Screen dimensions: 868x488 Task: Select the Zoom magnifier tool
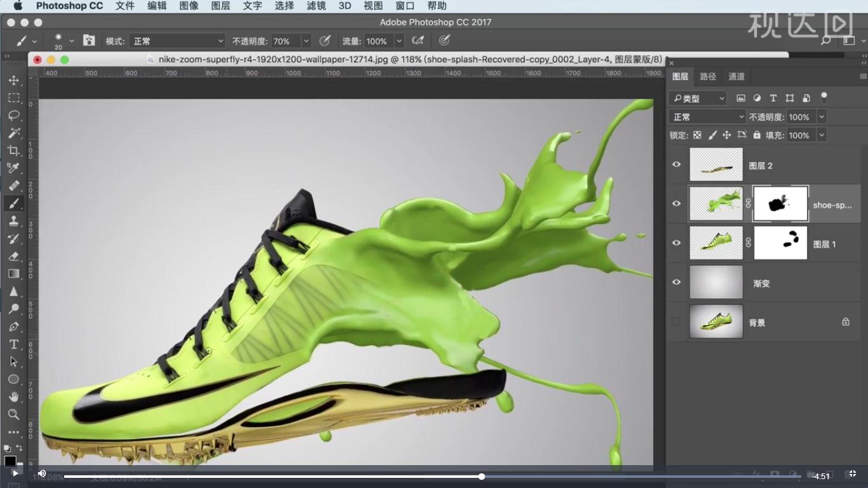(x=13, y=414)
